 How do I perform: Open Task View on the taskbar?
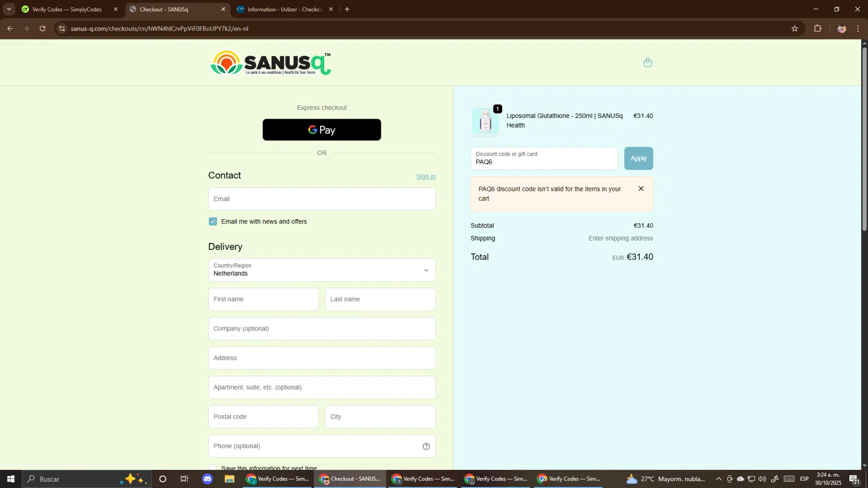click(185, 479)
